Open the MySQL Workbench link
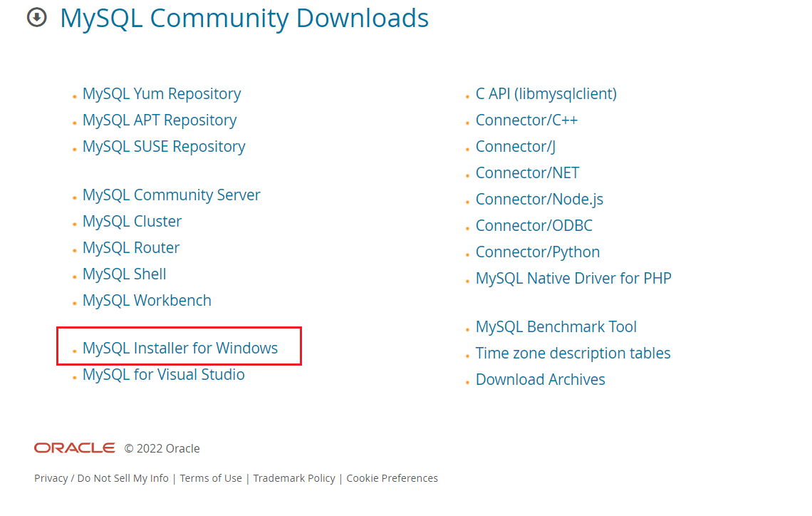The width and height of the screenshot is (812, 516). [x=147, y=301]
